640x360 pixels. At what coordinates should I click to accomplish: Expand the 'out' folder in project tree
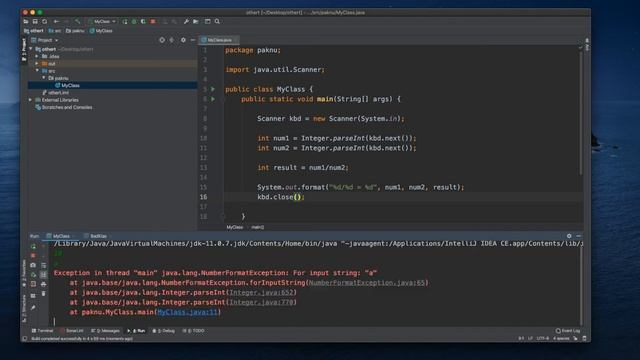[x=37, y=64]
